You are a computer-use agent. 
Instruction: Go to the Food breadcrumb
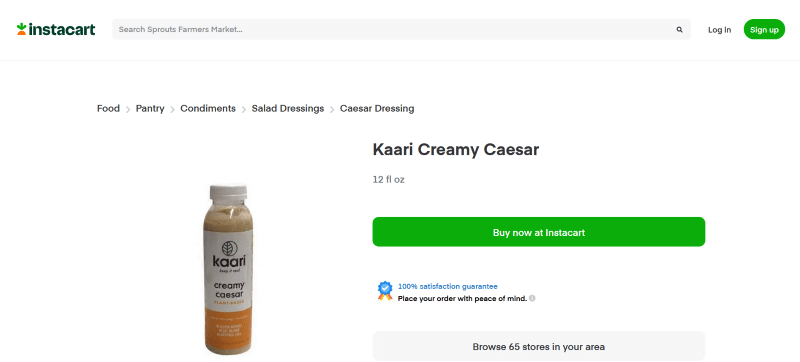pos(108,109)
